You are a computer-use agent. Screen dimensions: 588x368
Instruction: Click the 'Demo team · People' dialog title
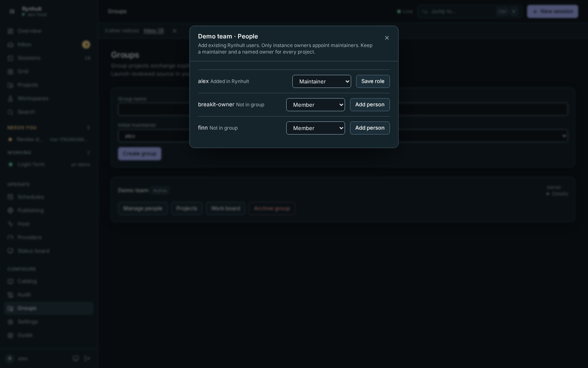point(228,36)
